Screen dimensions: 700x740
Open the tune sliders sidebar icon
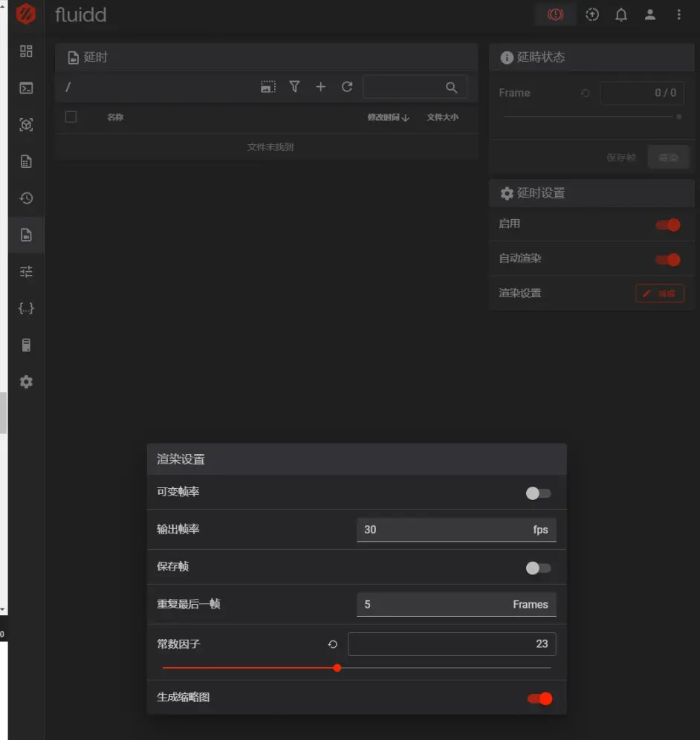26,272
